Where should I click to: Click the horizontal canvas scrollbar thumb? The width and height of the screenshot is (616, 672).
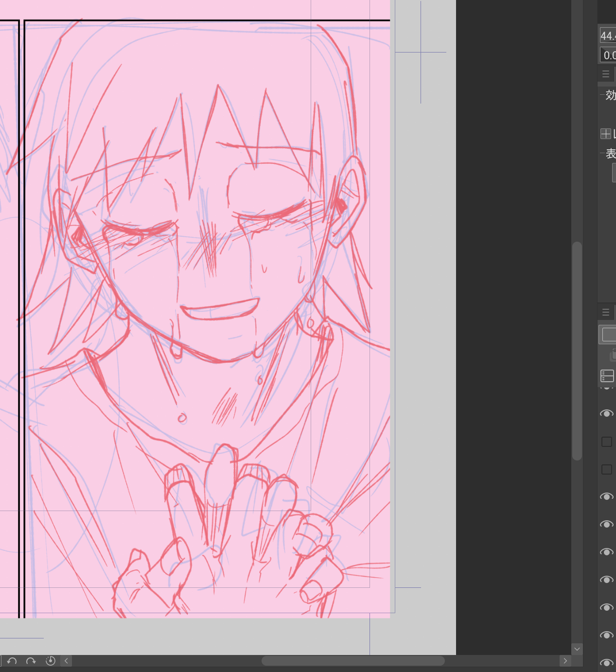point(353,661)
